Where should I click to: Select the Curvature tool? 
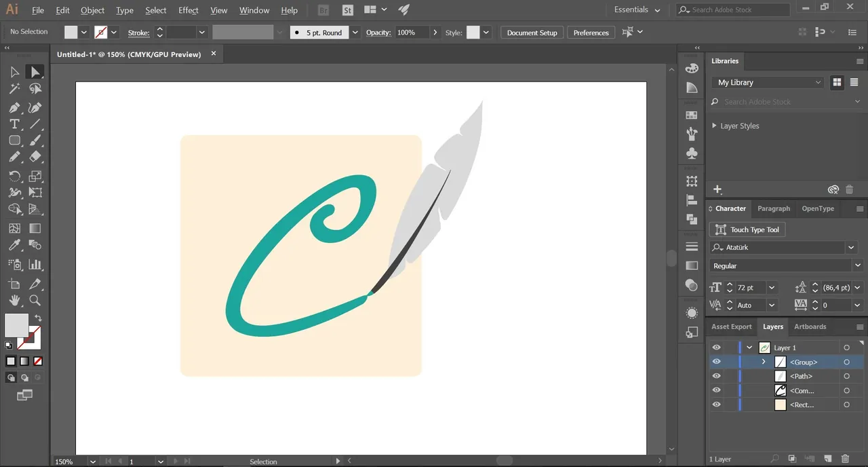(35, 107)
